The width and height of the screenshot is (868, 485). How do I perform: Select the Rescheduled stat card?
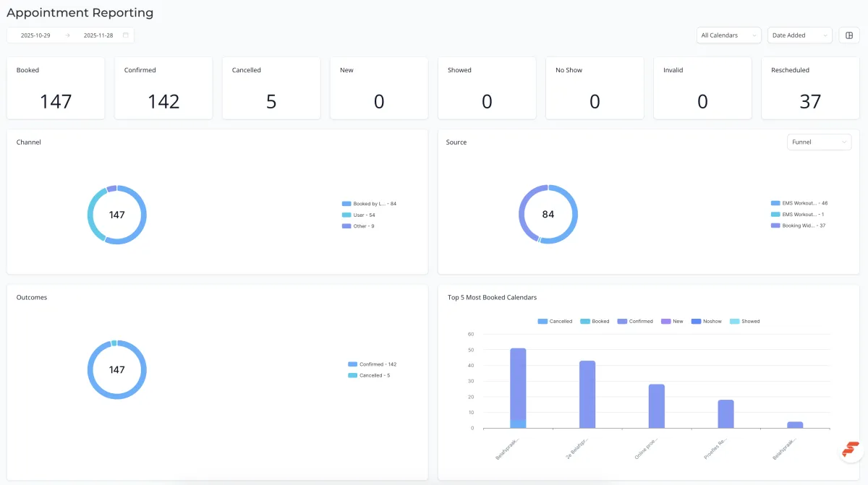point(810,88)
